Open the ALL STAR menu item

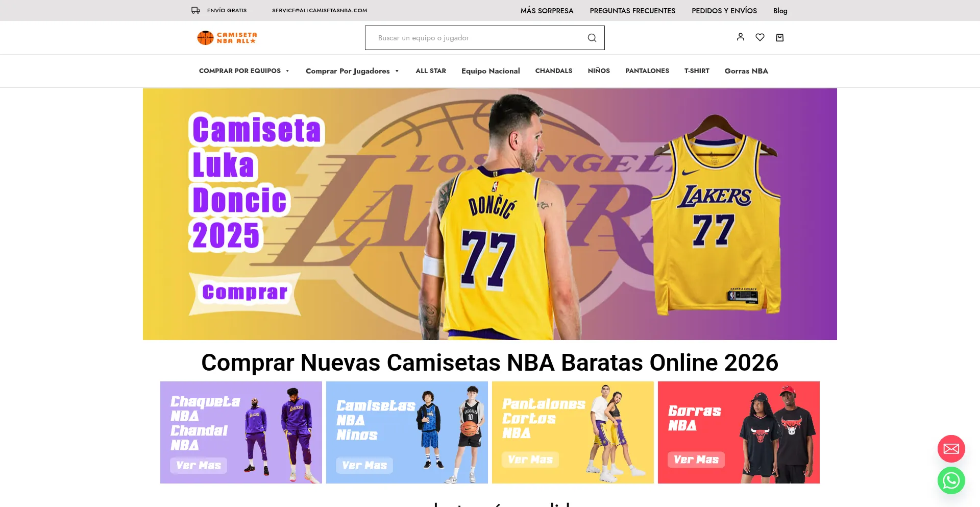coord(430,71)
